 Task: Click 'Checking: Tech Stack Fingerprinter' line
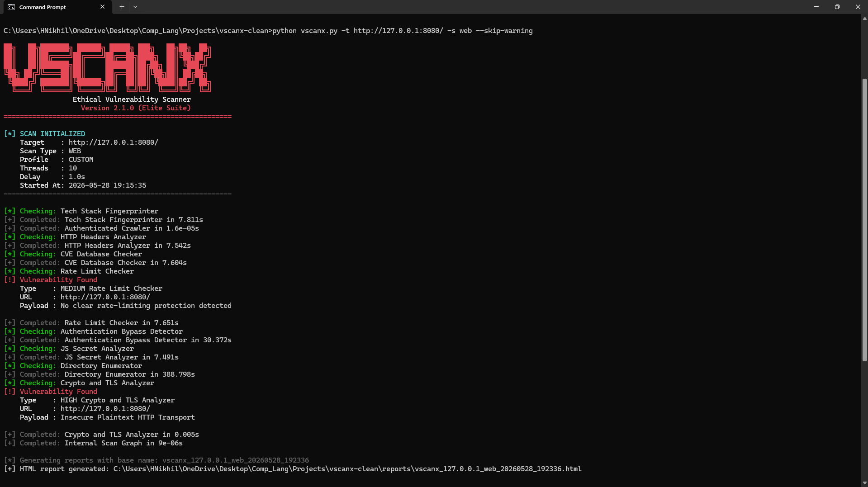[81, 211]
